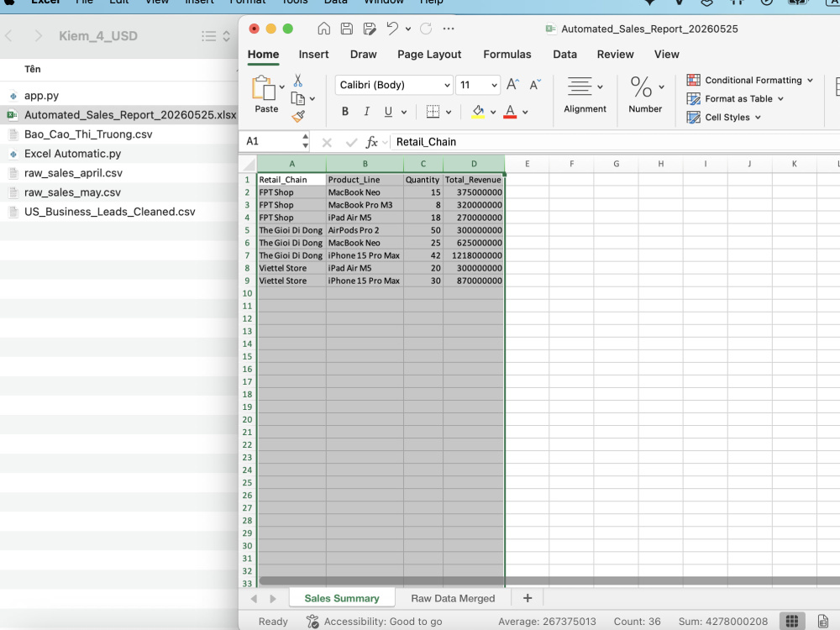Add a new sheet with the plus button
Viewport: 840px width, 630px height.
(x=528, y=598)
